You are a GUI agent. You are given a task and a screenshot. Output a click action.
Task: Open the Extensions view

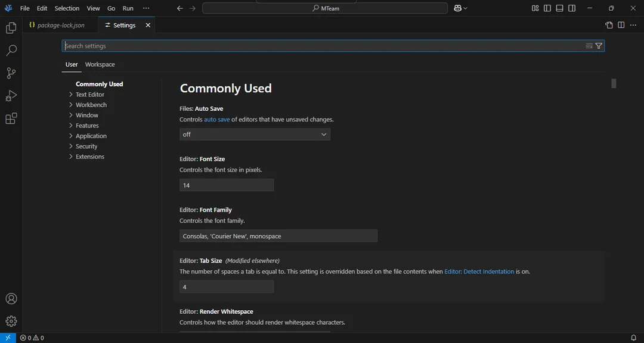(x=11, y=119)
